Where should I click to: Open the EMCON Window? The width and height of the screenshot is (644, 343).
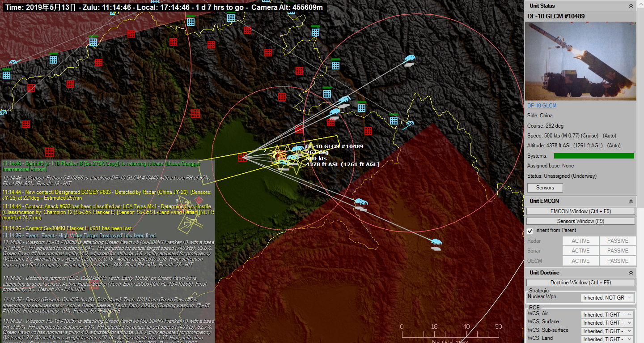tap(580, 211)
